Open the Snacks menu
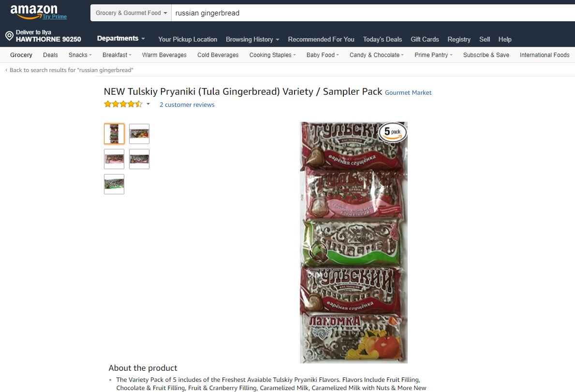The image size is (575, 392). (x=80, y=55)
